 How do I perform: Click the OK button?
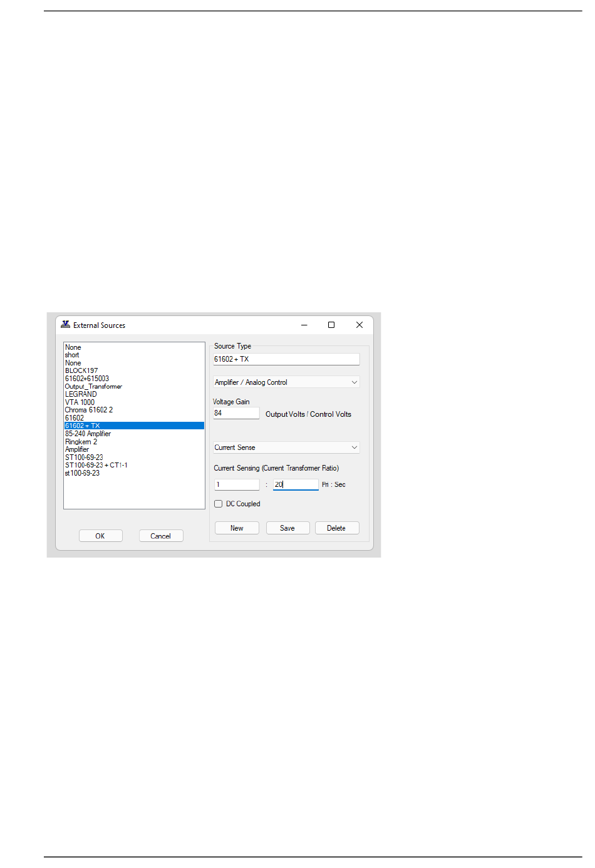pos(100,536)
